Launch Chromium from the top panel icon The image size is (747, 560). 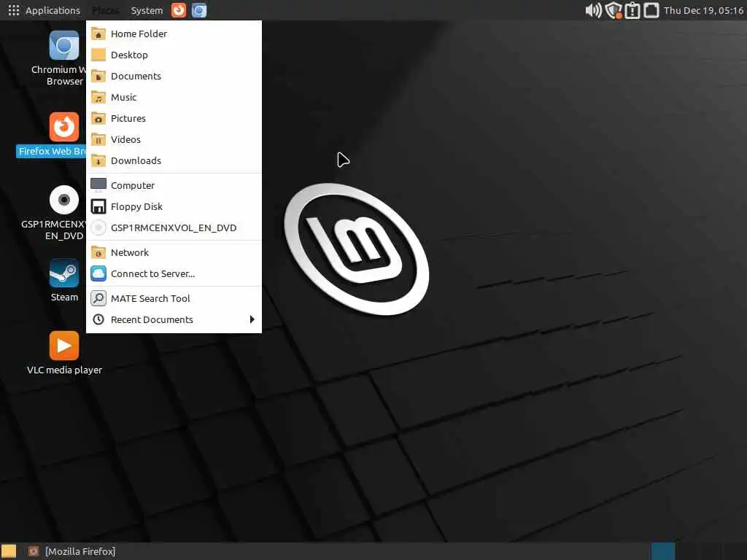tap(199, 10)
